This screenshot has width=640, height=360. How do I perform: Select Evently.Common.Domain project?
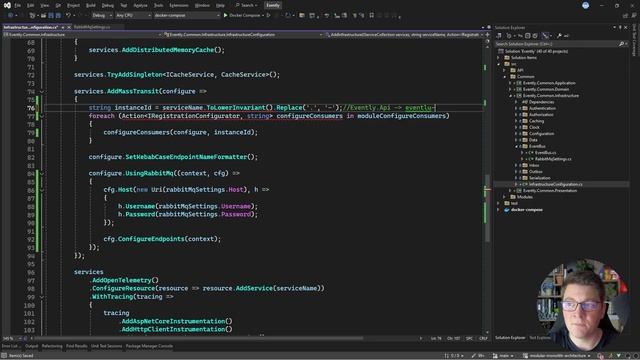click(546, 89)
